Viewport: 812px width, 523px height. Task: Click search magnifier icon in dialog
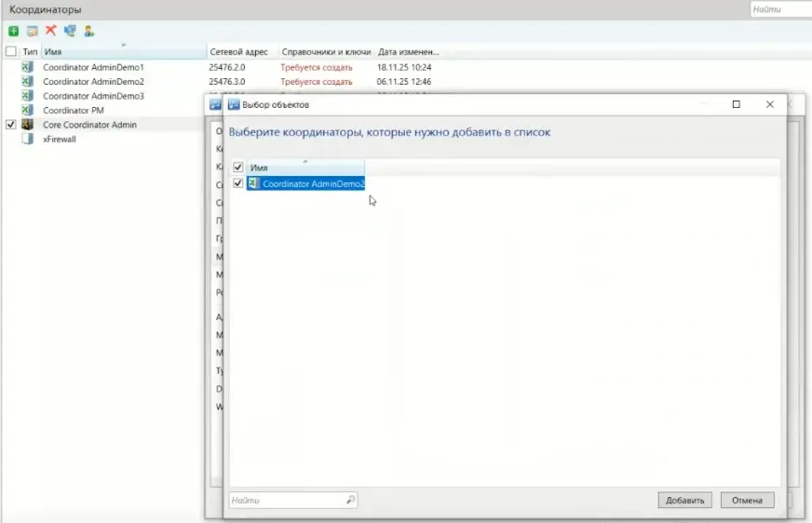[350, 501]
